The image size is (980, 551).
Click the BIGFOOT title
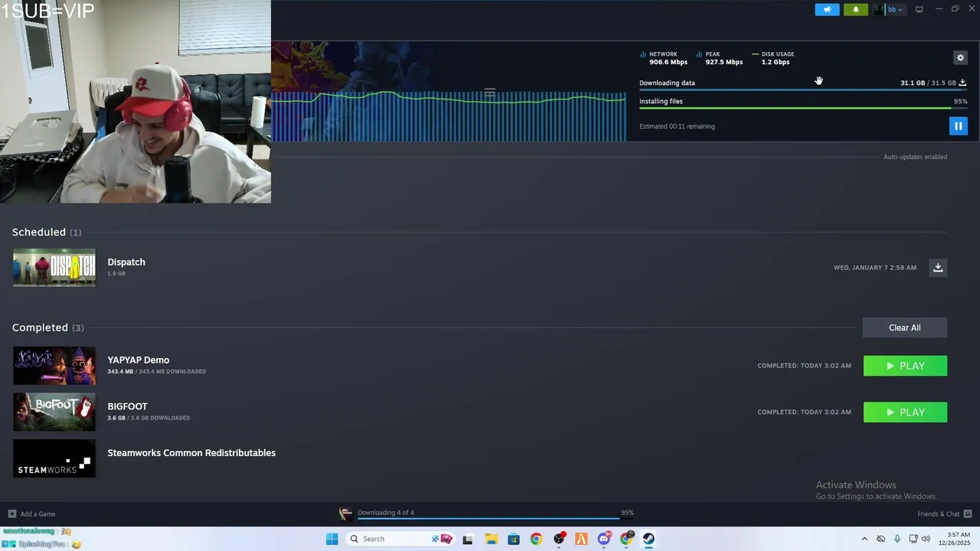[127, 406]
